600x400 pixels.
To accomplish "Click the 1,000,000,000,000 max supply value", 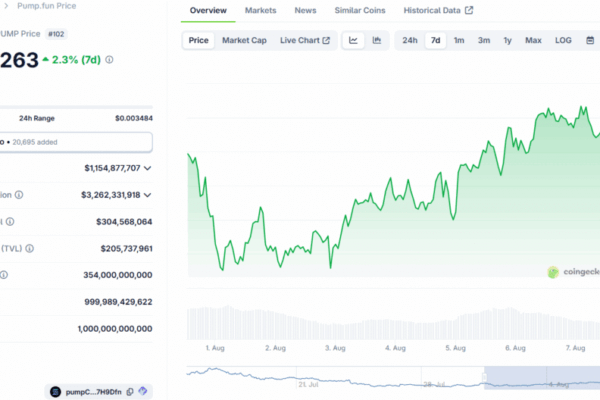I will (x=115, y=328).
